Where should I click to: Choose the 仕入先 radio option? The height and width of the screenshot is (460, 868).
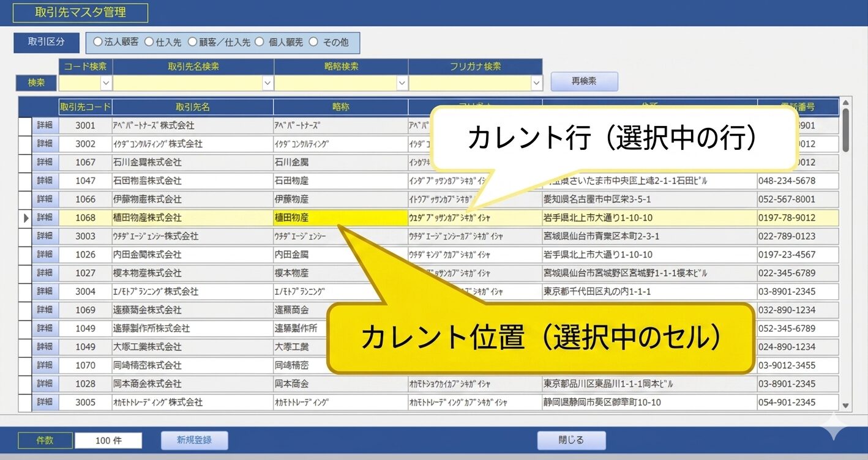click(149, 42)
